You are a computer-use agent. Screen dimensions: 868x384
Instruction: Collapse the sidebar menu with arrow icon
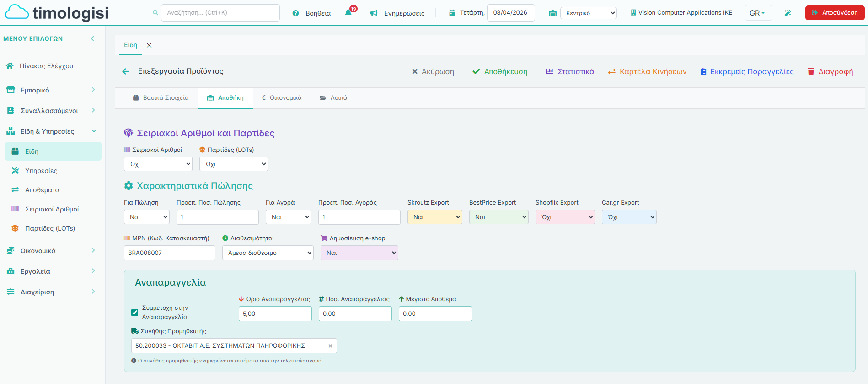[x=92, y=38]
